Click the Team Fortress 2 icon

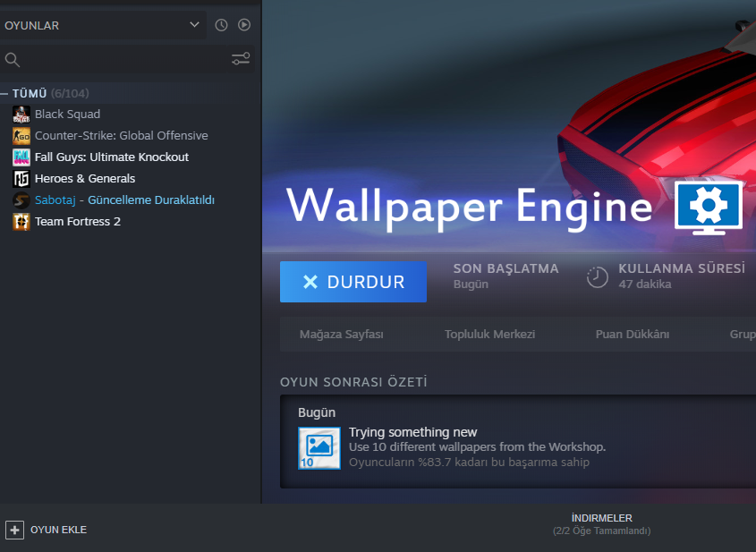coord(21,222)
